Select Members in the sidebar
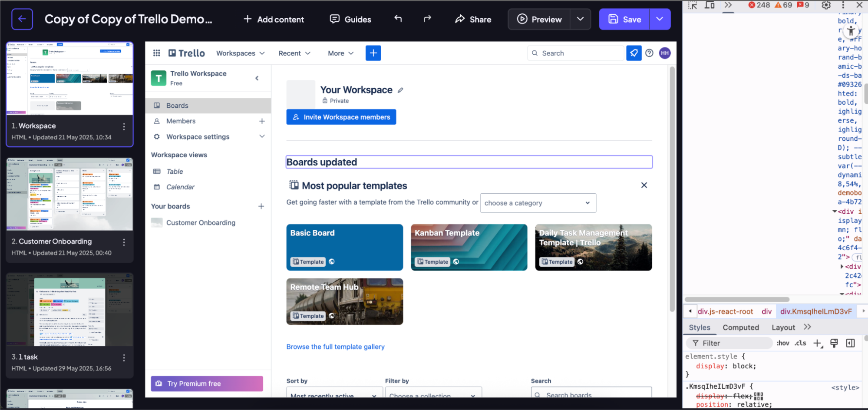The height and width of the screenshot is (410, 868). click(x=181, y=121)
